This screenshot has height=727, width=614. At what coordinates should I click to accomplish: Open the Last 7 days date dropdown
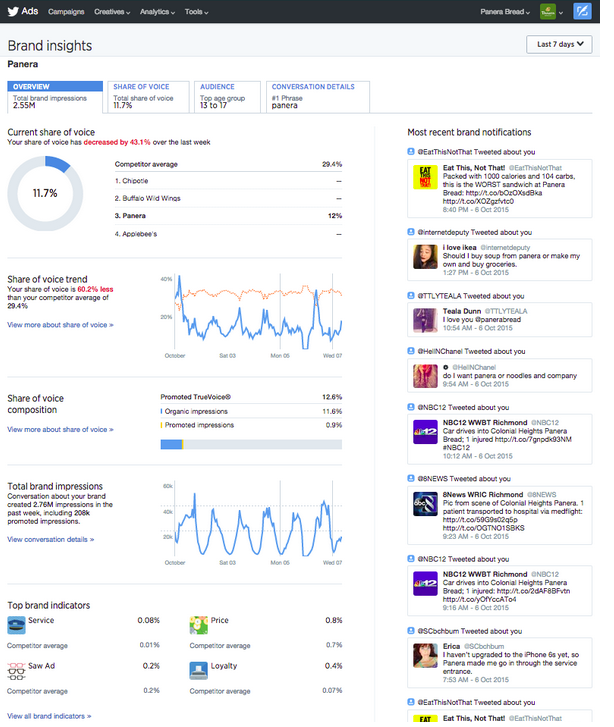point(559,44)
